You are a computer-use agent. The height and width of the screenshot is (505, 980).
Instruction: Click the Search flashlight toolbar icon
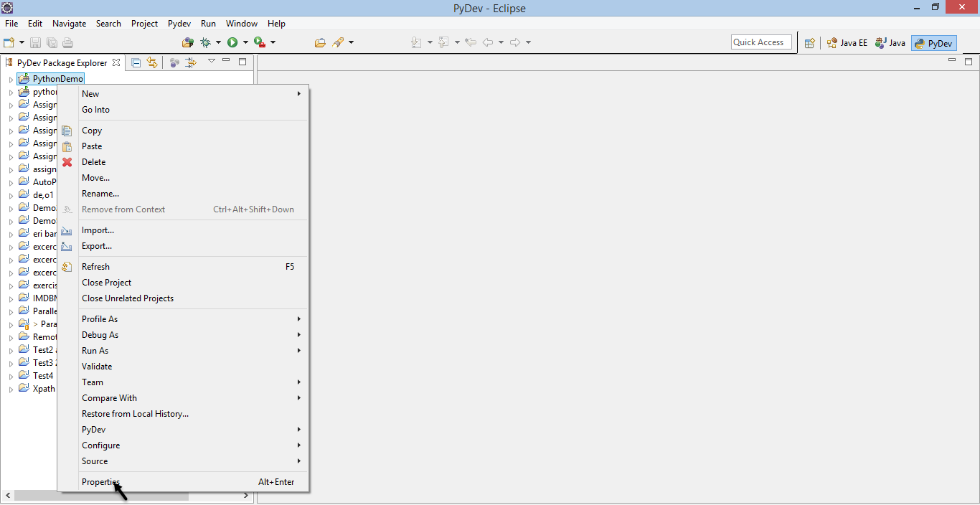[338, 43]
